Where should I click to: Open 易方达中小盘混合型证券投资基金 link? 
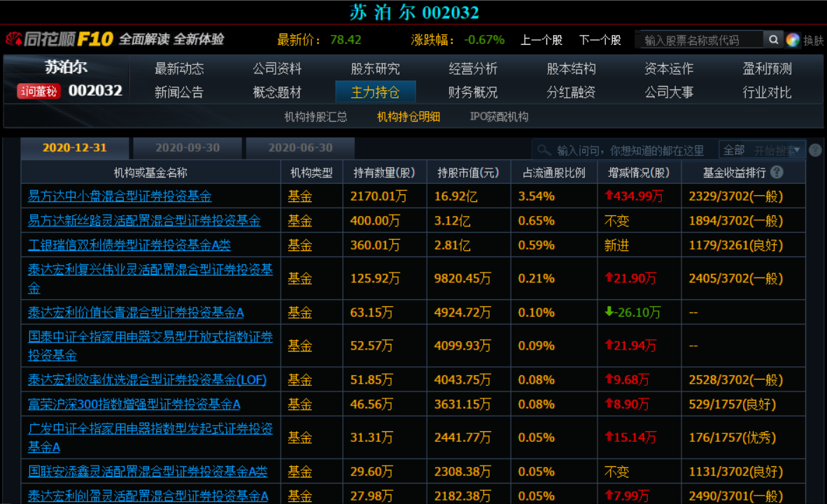pos(120,196)
